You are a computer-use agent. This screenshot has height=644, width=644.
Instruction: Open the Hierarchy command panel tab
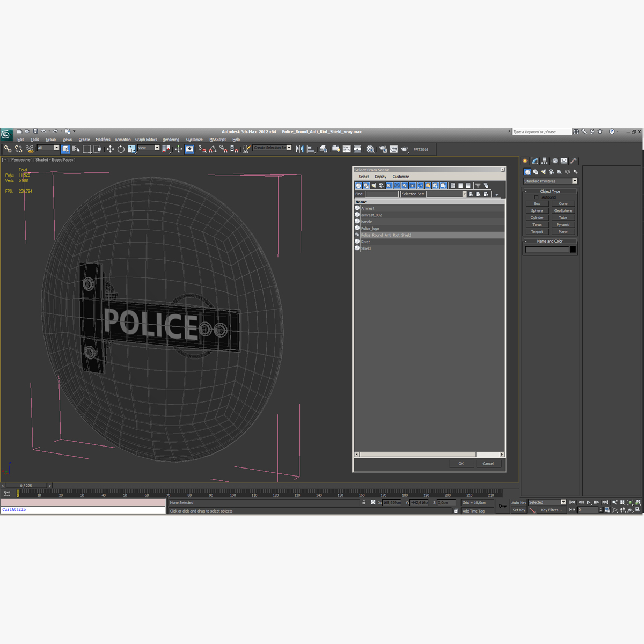[545, 160]
